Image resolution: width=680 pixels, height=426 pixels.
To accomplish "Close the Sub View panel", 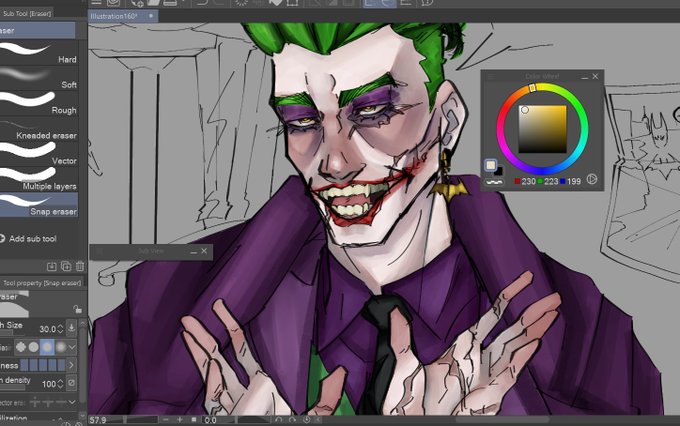I will pos(204,251).
